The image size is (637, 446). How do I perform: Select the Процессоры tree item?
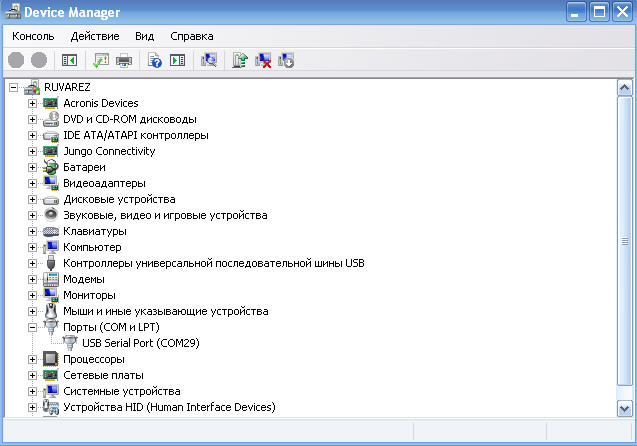[x=93, y=359]
